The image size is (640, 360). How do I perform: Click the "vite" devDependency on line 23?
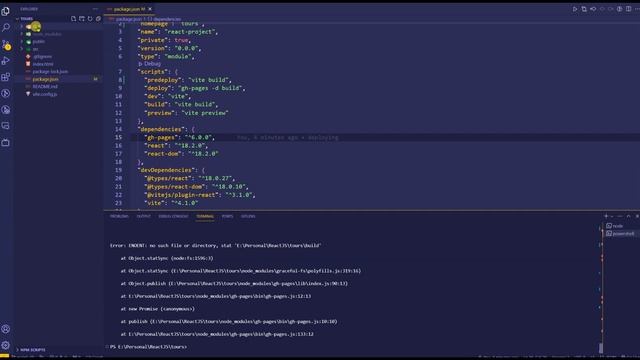point(171,203)
